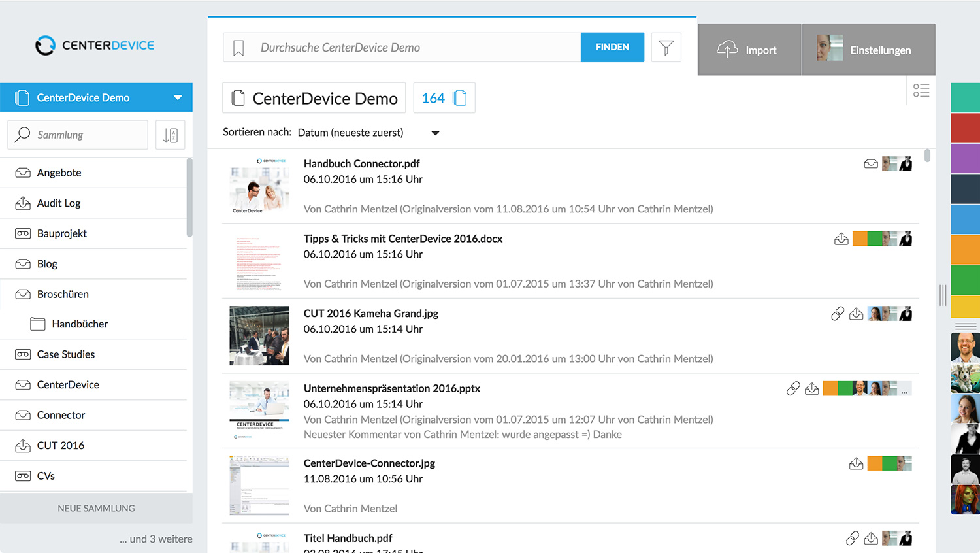Open Handbuch Connector.pdf document title
This screenshot has width=980, height=553.
tap(361, 163)
